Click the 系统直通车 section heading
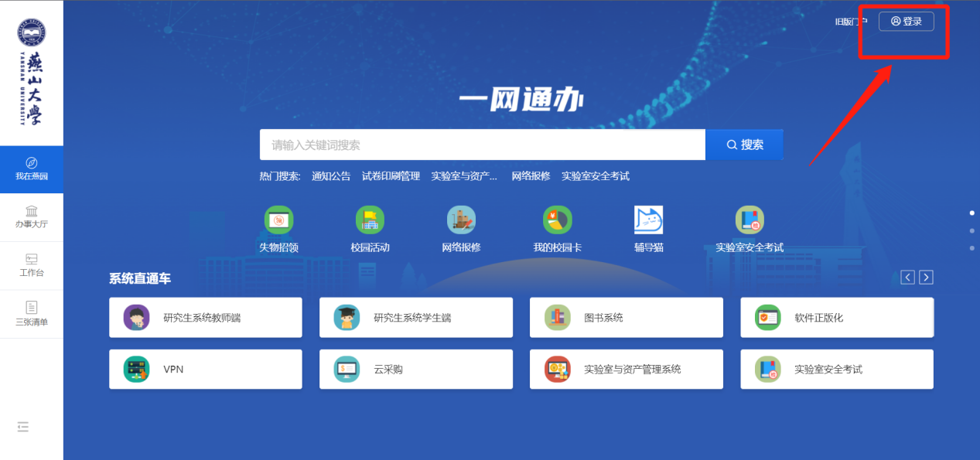Viewport: 980px width, 460px height. [140, 278]
